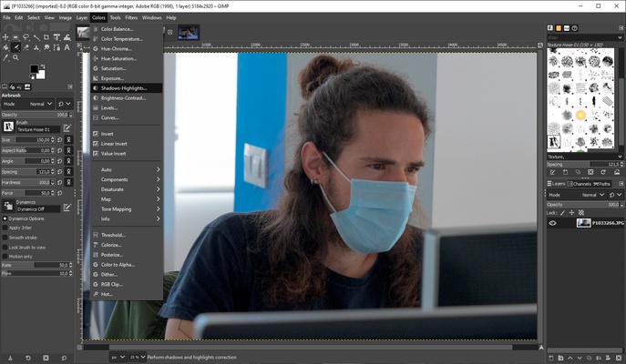Viewport: 626px width, 364px height.
Task: Open the Patterns dock tab
Action: pos(559,28)
